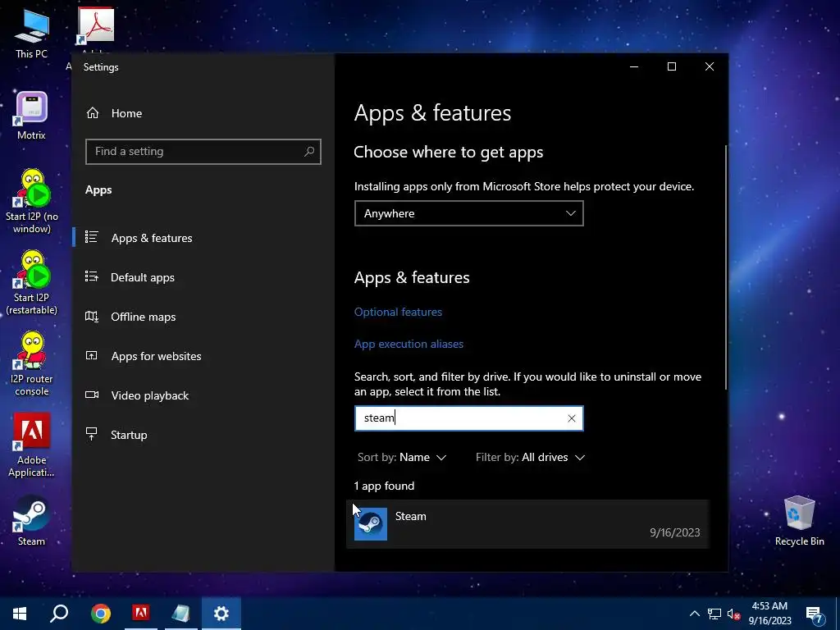Open the taskbar app beside Adobe

coord(180,614)
